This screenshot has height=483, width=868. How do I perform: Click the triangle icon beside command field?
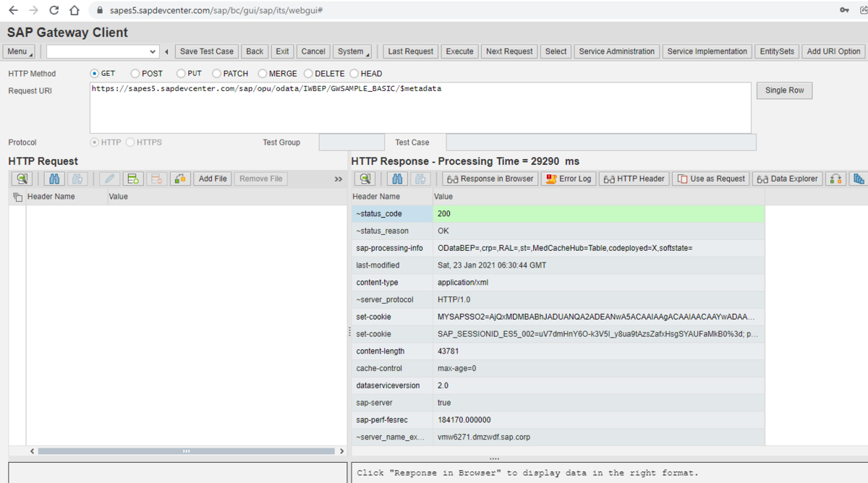pyautogui.click(x=167, y=52)
